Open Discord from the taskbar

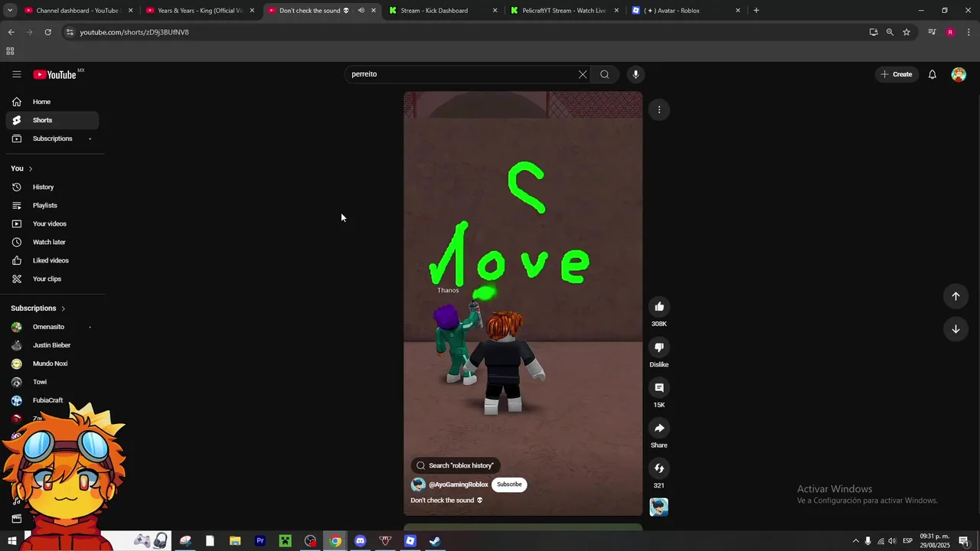click(360, 541)
